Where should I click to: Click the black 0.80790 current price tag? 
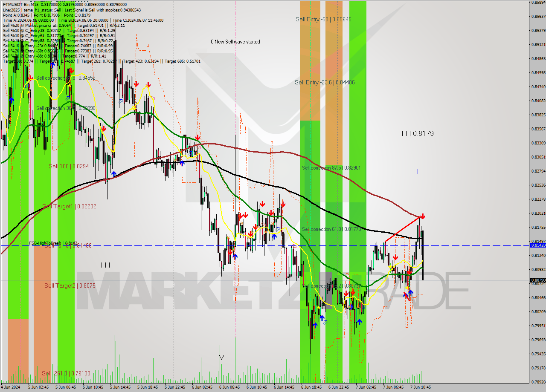coord(537,280)
